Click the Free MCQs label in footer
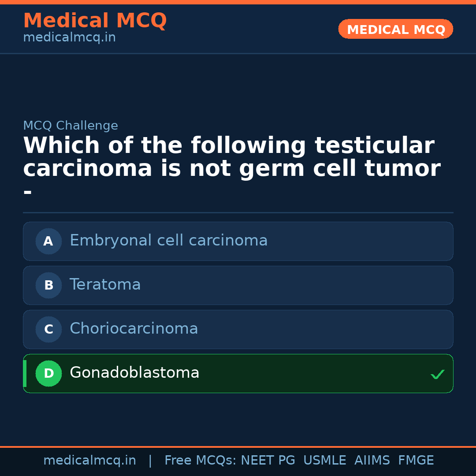Viewport: 476px width, 476px height. (200, 461)
